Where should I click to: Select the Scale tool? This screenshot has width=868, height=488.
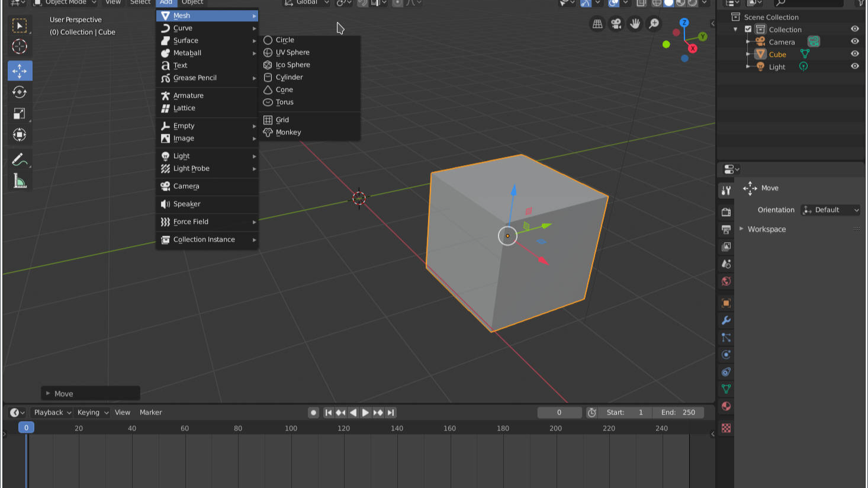click(x=20, y=113)
